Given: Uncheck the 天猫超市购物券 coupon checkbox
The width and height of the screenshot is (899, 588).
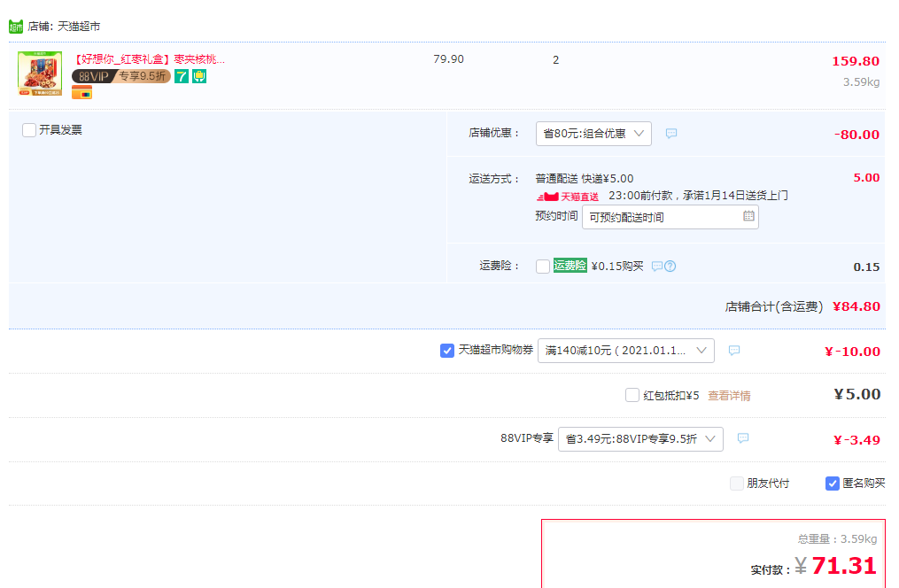Looking at the screenshot, I should click(447, 350).
